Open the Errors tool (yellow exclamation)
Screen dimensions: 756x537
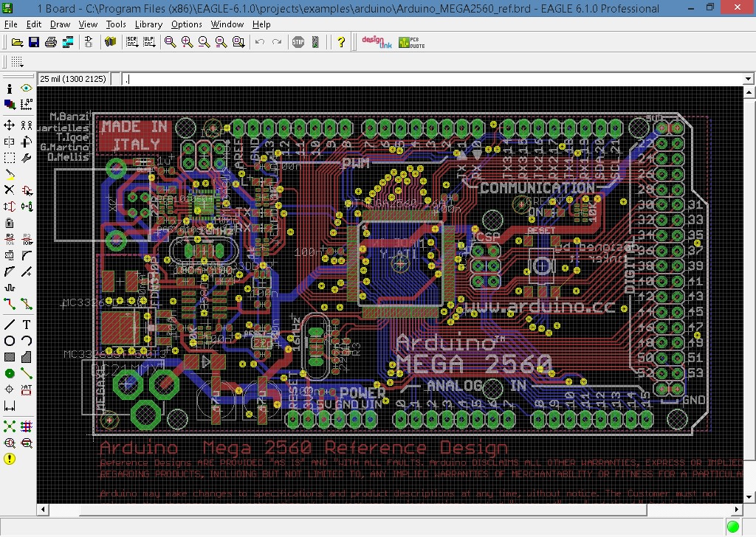(10, 459)
